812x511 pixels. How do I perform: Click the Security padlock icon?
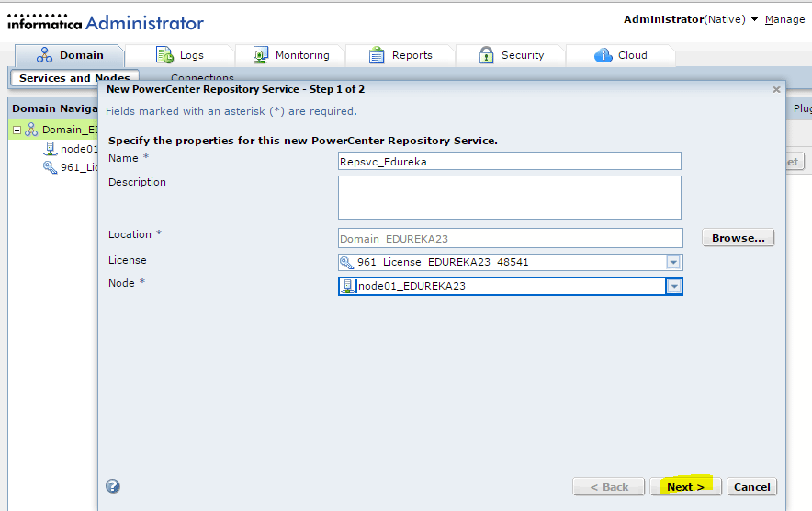pyautogui.click(x=486, y=55)
